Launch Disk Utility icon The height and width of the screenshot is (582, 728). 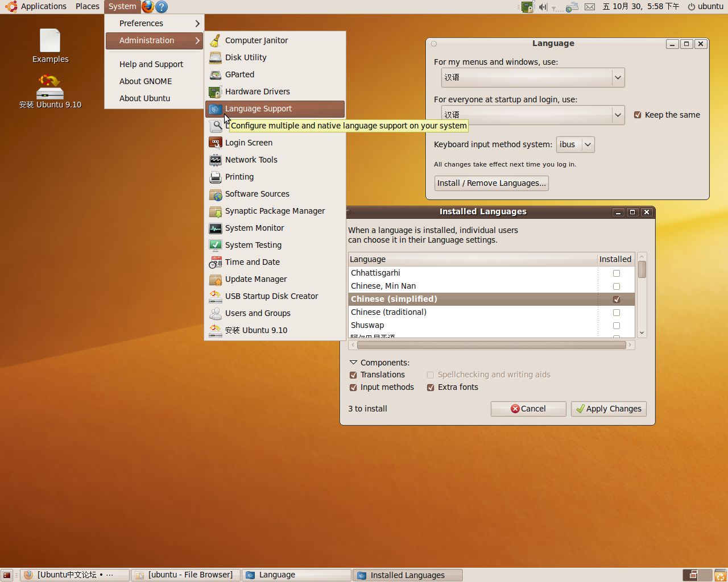216,57
